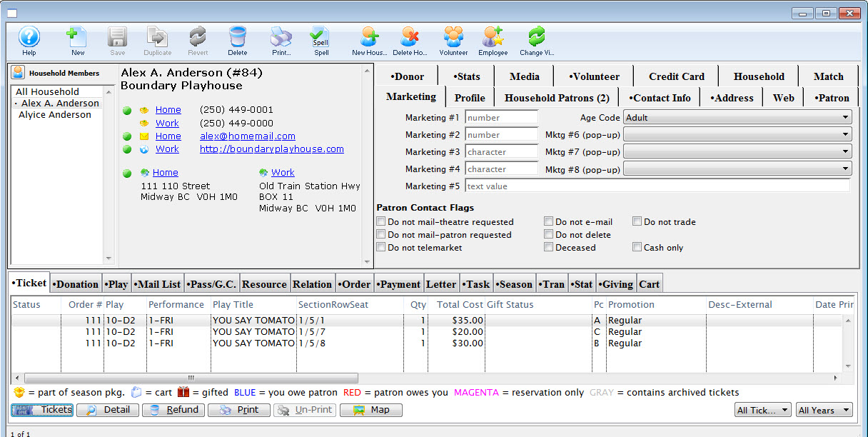868x437 pixels.
Task: Enable Do not telemarket checkbox
Action: tap(381, 248)
